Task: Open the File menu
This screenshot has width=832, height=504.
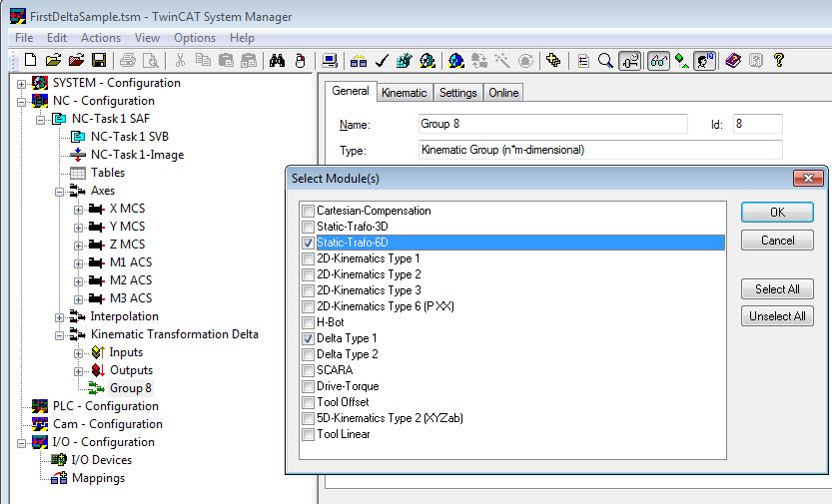Action: click(x=24, y=38)
